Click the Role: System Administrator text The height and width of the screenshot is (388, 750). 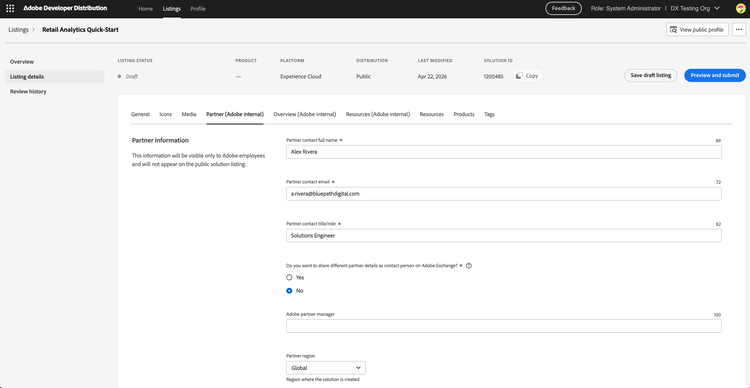pos(626,9)
